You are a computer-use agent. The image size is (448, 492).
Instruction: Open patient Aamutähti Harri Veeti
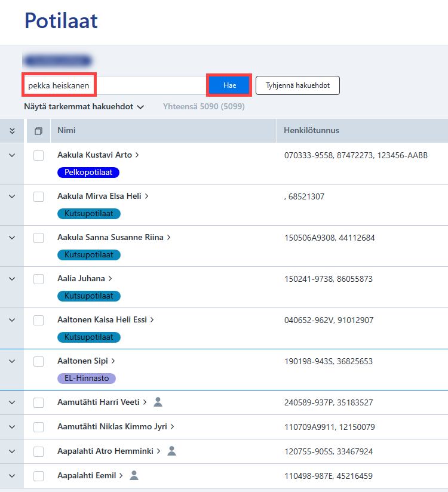[x=102, y=402]
